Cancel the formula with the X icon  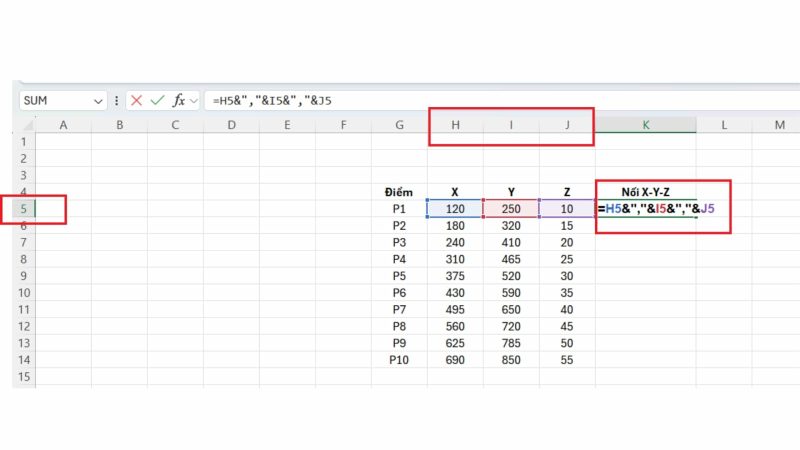(x=136, y=101)
